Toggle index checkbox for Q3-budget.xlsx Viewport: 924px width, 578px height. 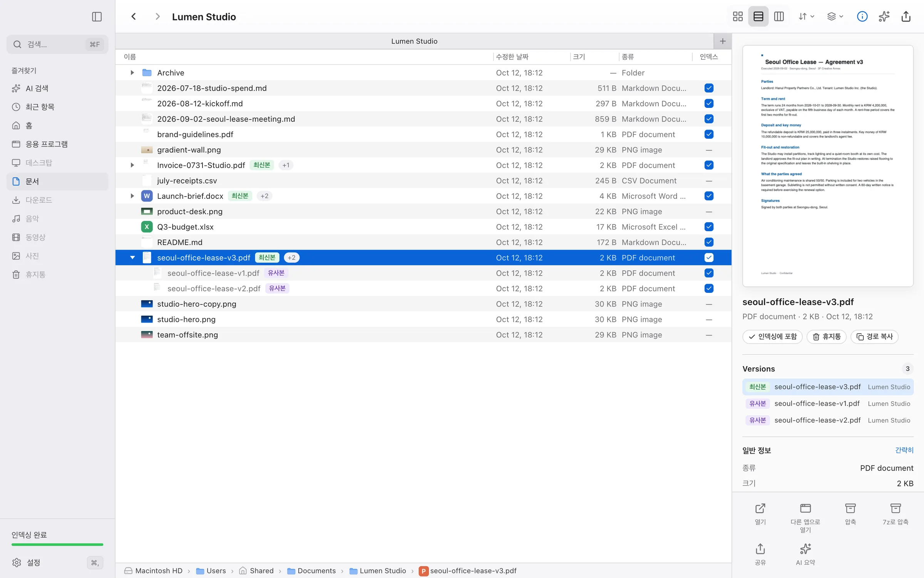tap(709, 227)
